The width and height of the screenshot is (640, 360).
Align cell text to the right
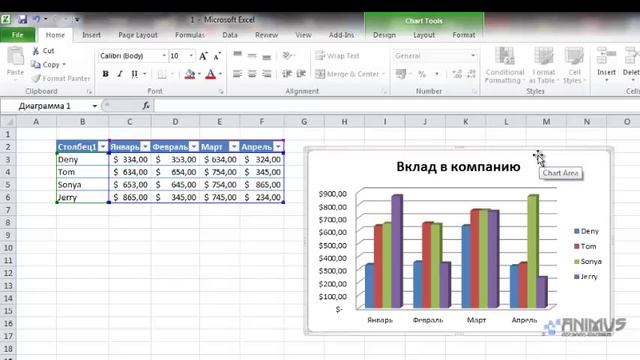(267, 74)
